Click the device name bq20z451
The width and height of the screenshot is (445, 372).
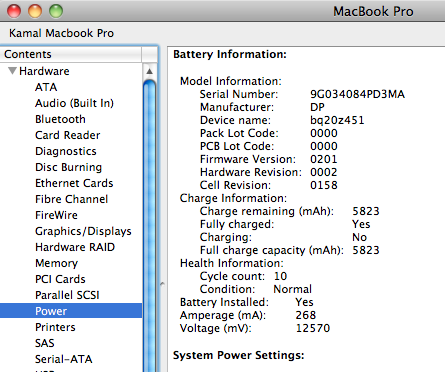click(x=337, y=120)
